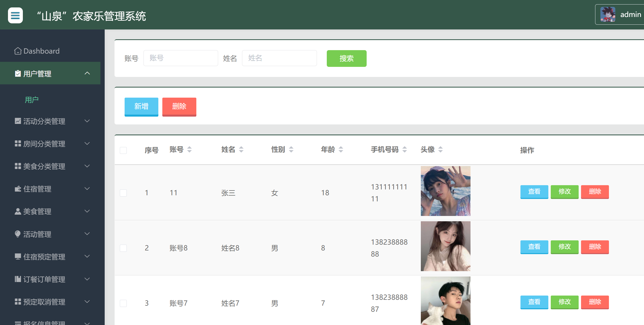Click the 房间分类管理 grid icon

coord(18,144)
